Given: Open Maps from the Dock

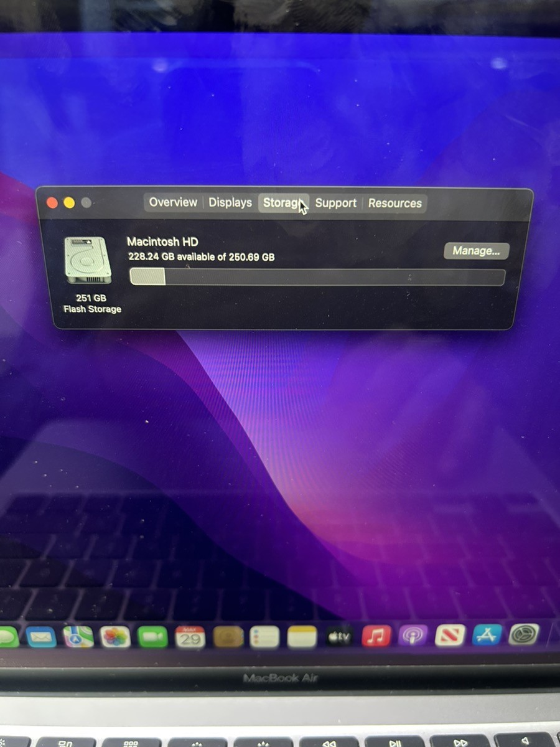Looking at the screenshot, I should click(x=78, y=637).
